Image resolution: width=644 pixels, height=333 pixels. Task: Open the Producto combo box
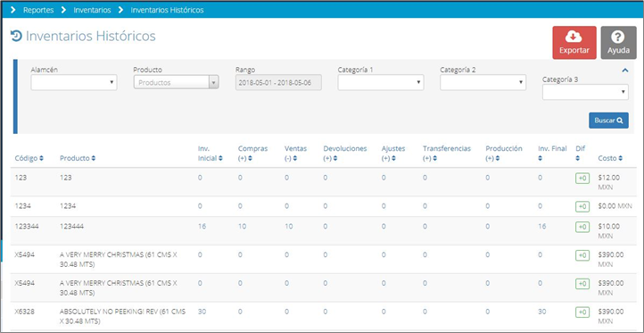177,82
